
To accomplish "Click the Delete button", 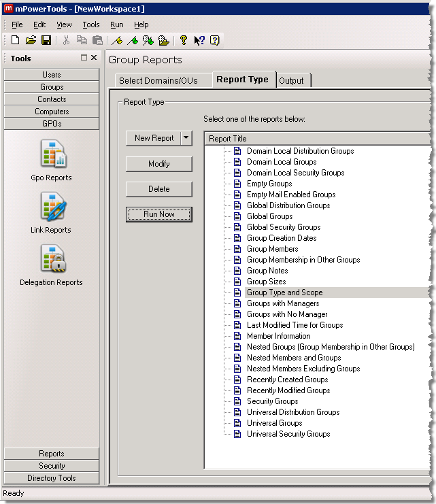I will [159, 189].
